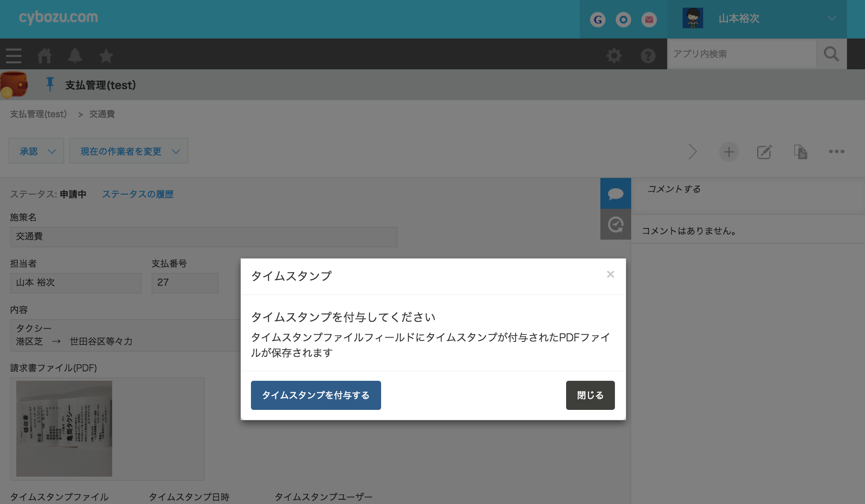Click the user avatar picture
This screenshot has width=865, height=504.
point(692,18)
